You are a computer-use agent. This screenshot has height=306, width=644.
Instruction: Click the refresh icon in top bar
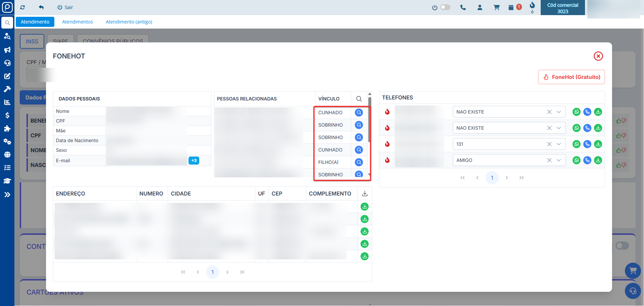(22, 7)
